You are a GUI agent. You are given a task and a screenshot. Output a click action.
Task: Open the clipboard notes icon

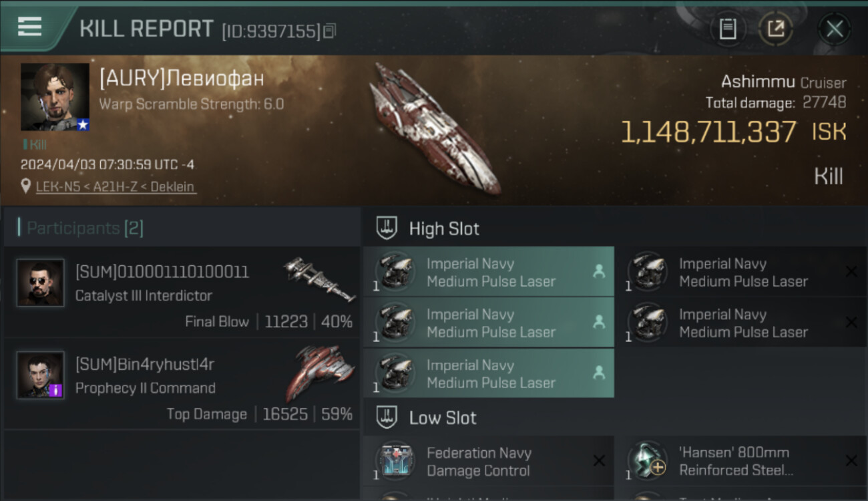(728, 29)
